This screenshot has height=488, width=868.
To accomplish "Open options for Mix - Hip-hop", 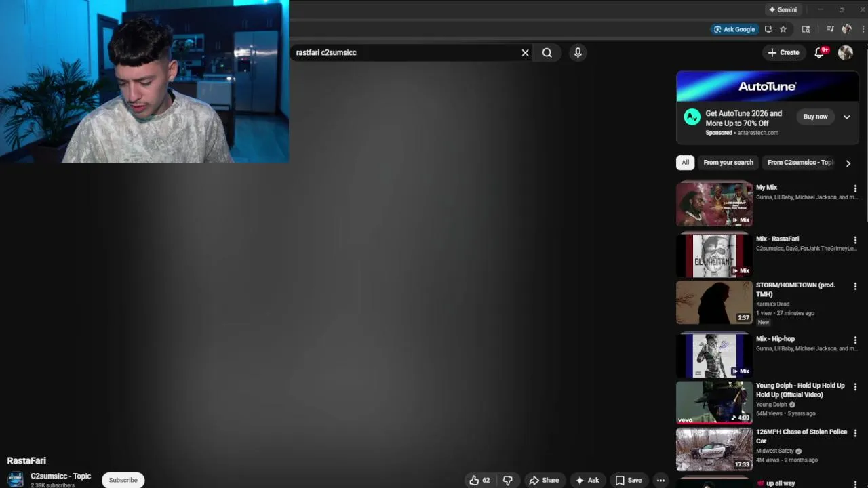I will click(855, 340).
